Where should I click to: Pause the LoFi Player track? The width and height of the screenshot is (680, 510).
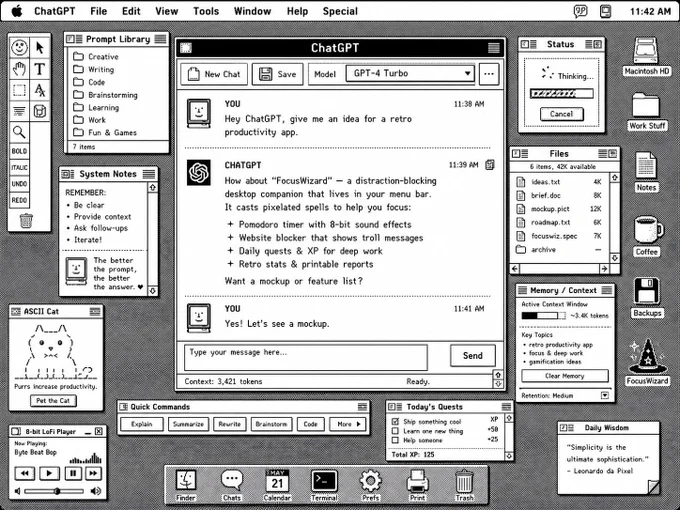73,473
